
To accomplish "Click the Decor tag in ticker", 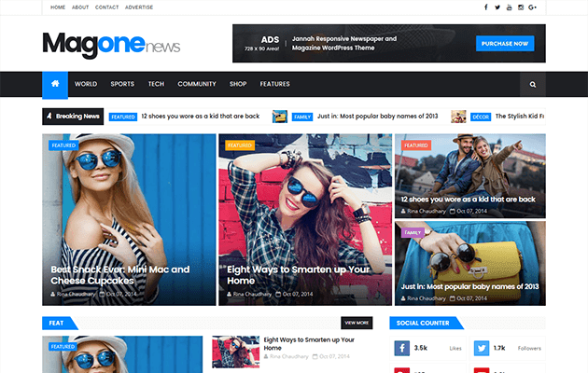I will tap(481, 117).
